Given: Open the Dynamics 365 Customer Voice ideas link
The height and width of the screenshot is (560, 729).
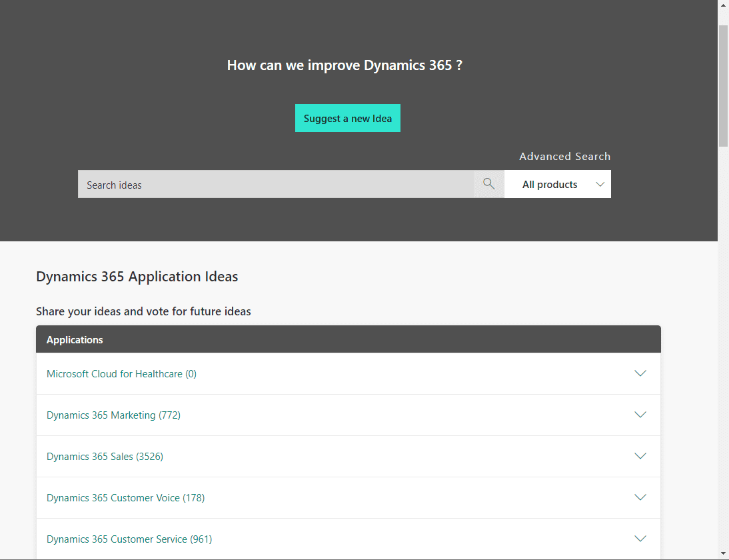Looking at the screenshot, I should coord(125,497).
